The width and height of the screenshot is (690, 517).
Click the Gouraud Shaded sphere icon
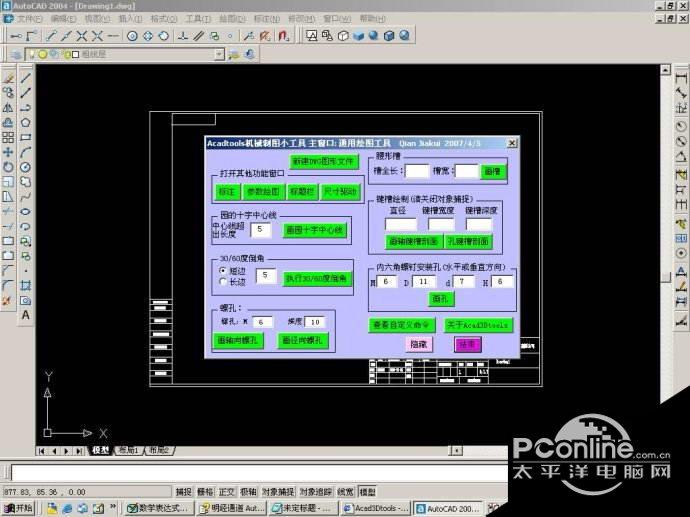pos(374,36)
